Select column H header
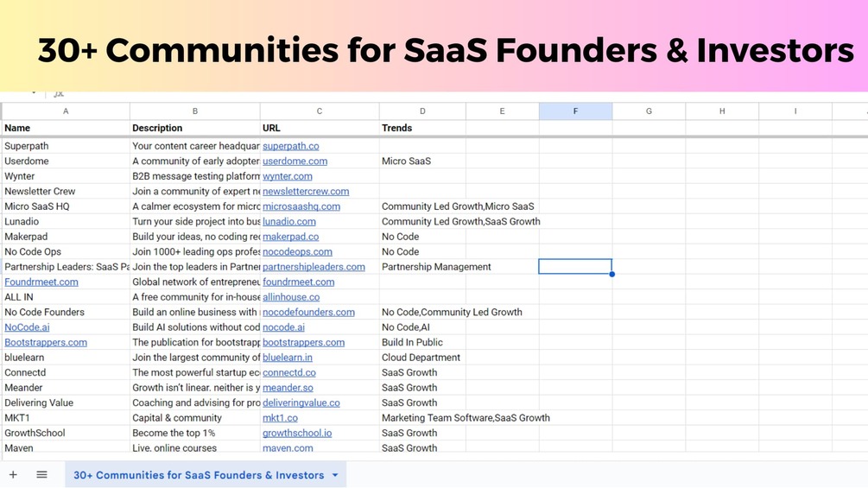Screen dimensions: 868x488 (722, 111)
